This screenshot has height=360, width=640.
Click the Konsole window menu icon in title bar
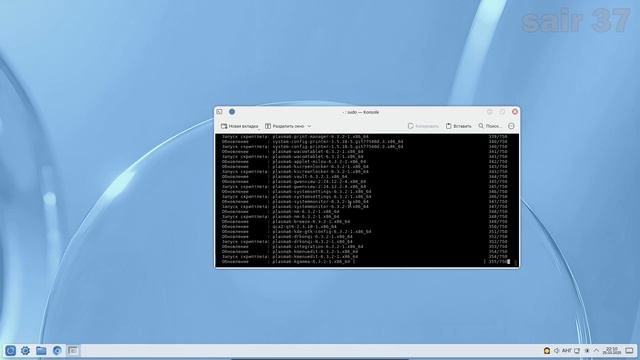point(220,112)
